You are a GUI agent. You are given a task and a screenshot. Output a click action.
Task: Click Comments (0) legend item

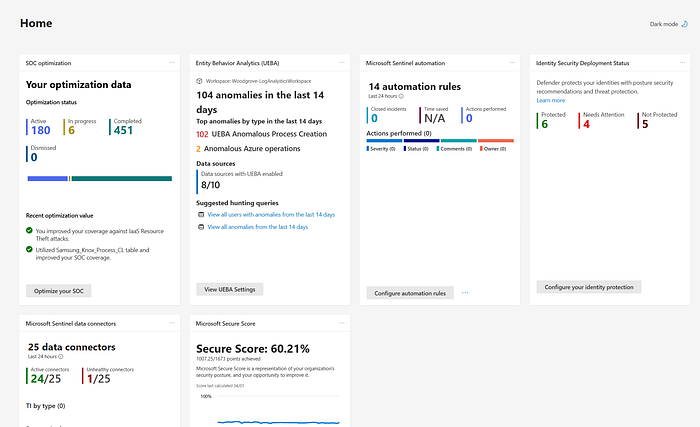click(454, 149)
